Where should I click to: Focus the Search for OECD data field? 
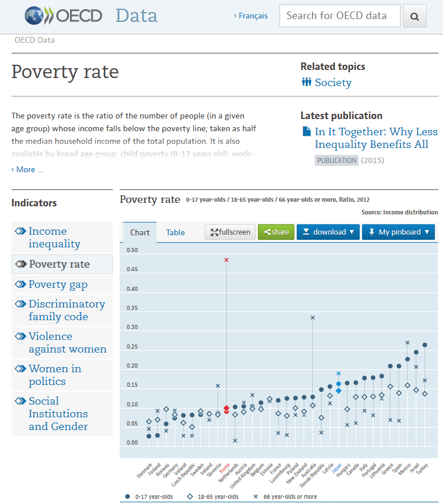pos(339,16)
